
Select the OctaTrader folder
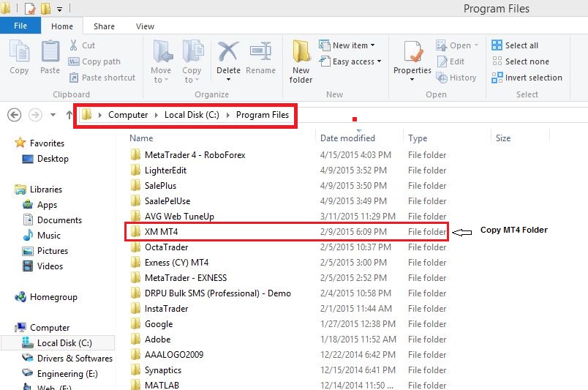pyautogui.click(x=159, y=247)
